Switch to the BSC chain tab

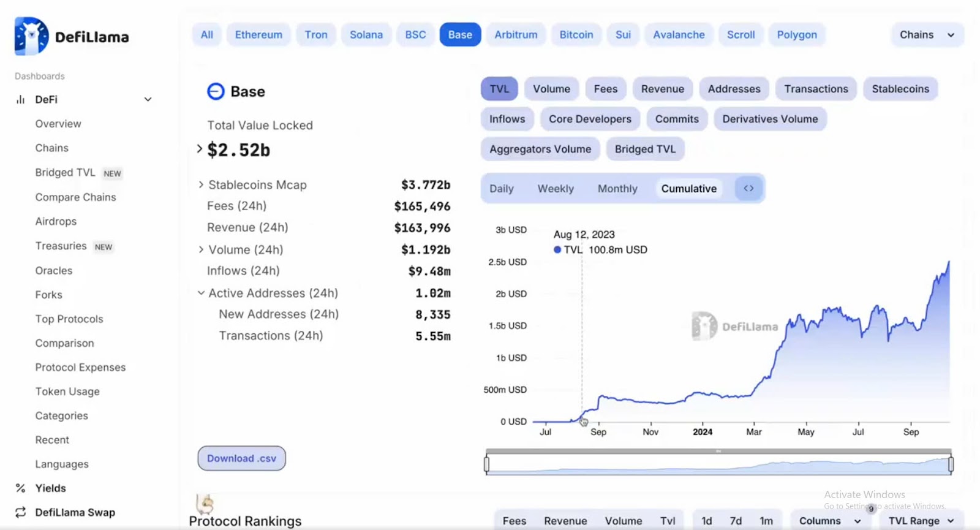coord(415,35)
